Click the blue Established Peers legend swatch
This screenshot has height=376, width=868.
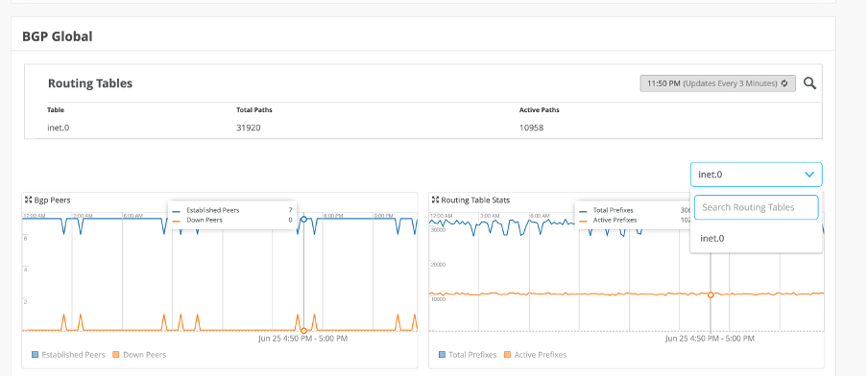click(x=35, y=355)
